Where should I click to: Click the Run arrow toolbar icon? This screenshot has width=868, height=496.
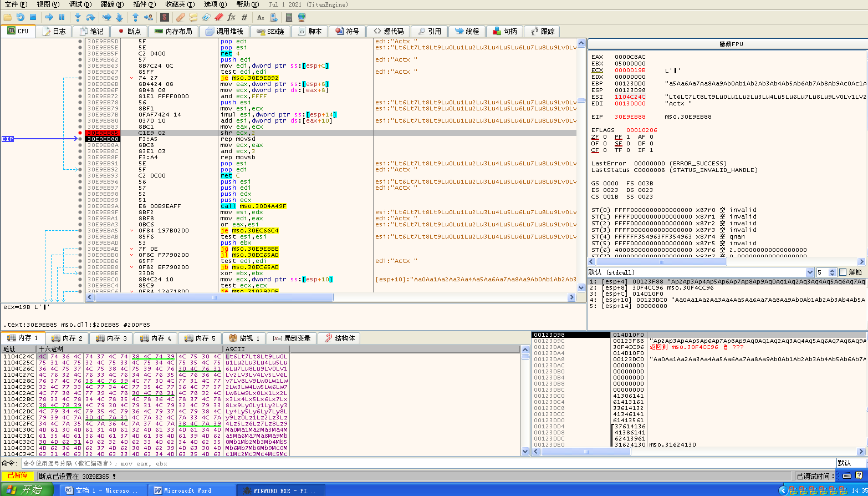49,17
